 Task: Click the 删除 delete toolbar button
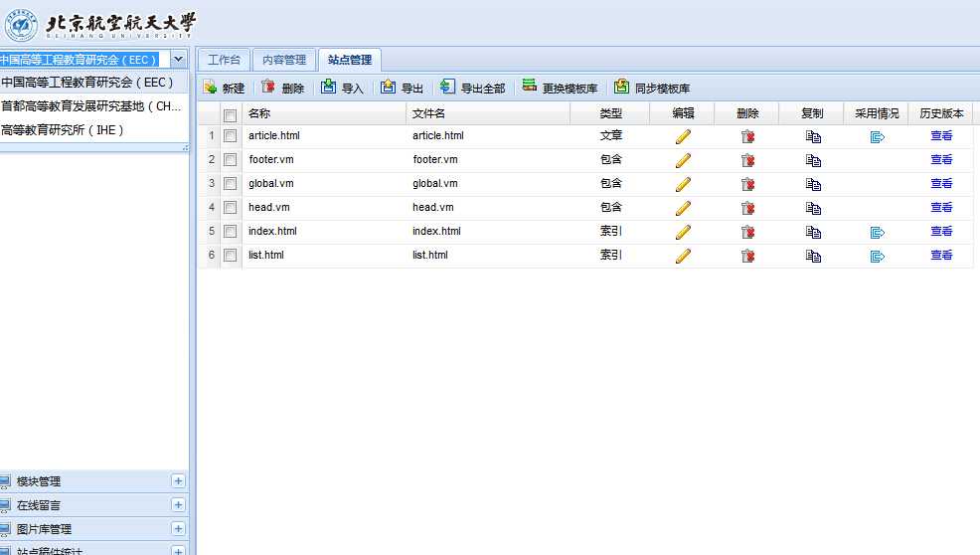(x=282, y=88)
